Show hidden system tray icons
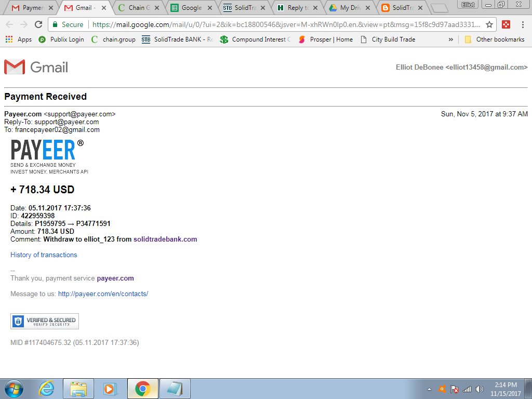532x399 pixels. pos(429,389)
